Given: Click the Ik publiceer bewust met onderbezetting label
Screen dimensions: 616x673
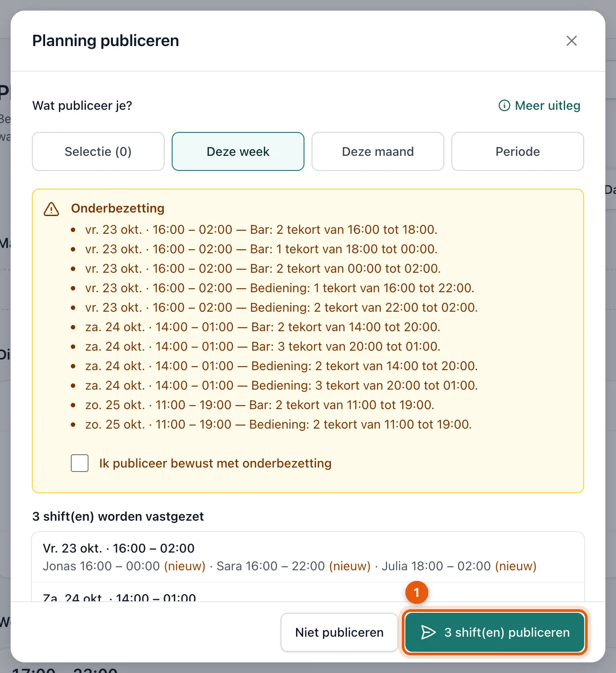Looking at the screenshot, I should [x=216, y=463].
